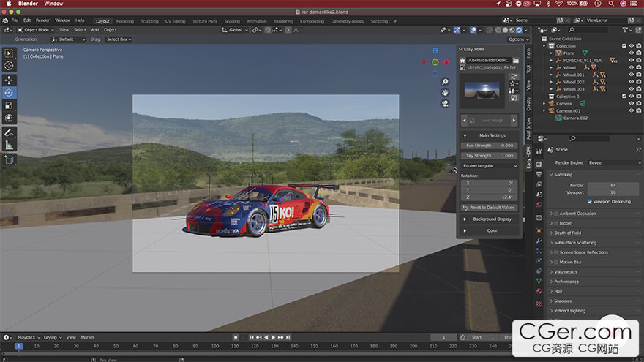Hide Wheel.003 using its eye icon
The width and height of the screenshot is (644, 362).
(632, 89)
